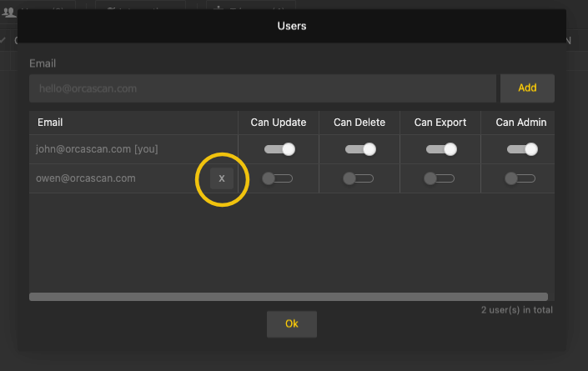Select the owen@orcascan.com email cell

(86, 178)
